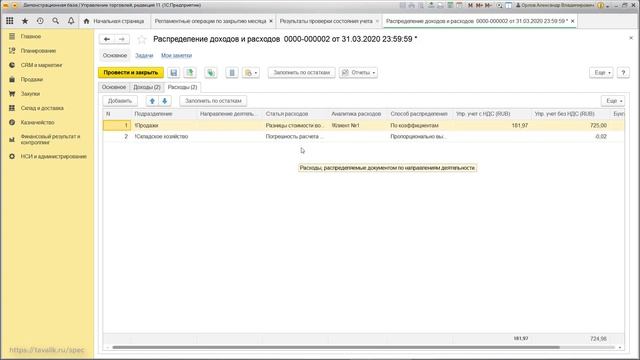
Task: Open НСИ и администрирование section
Action: click(x=53, y=156)
